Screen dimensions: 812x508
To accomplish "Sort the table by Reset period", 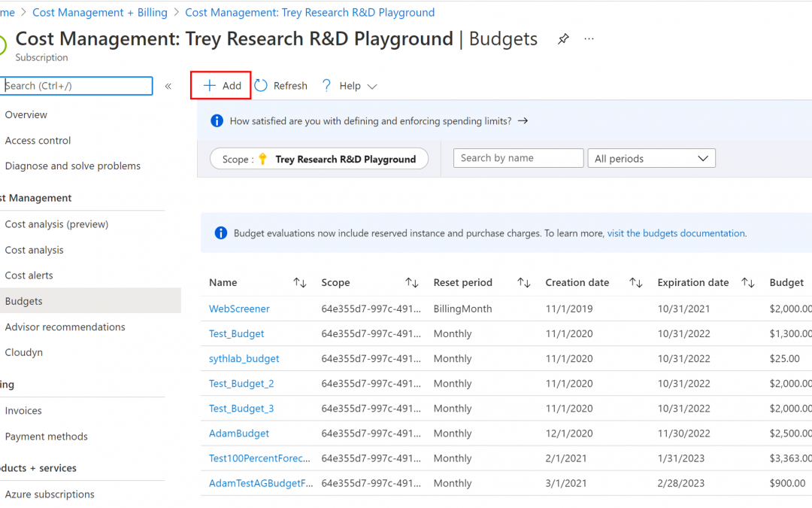I will pos(523,282).
